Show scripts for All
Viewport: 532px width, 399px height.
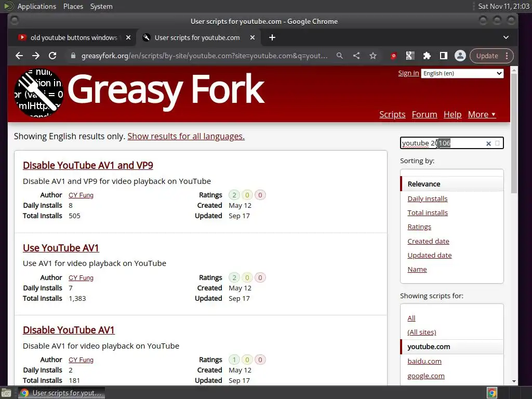411,318
